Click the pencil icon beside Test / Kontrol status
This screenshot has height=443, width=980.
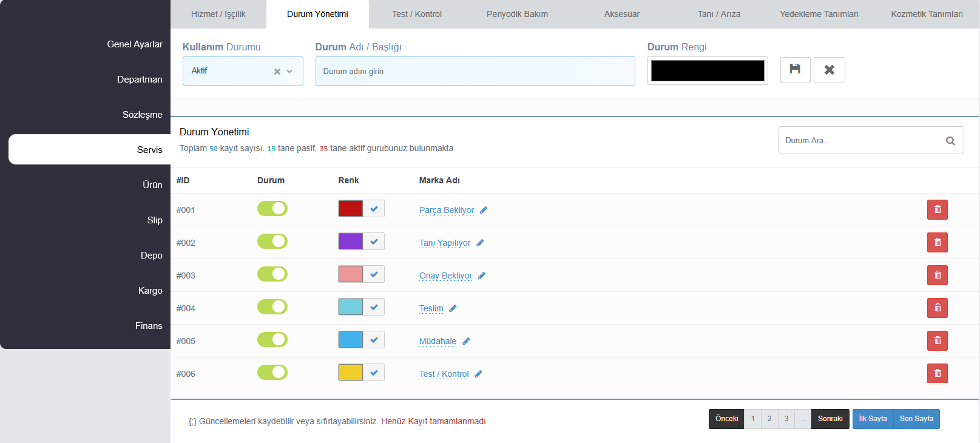(x=478, y=374)
